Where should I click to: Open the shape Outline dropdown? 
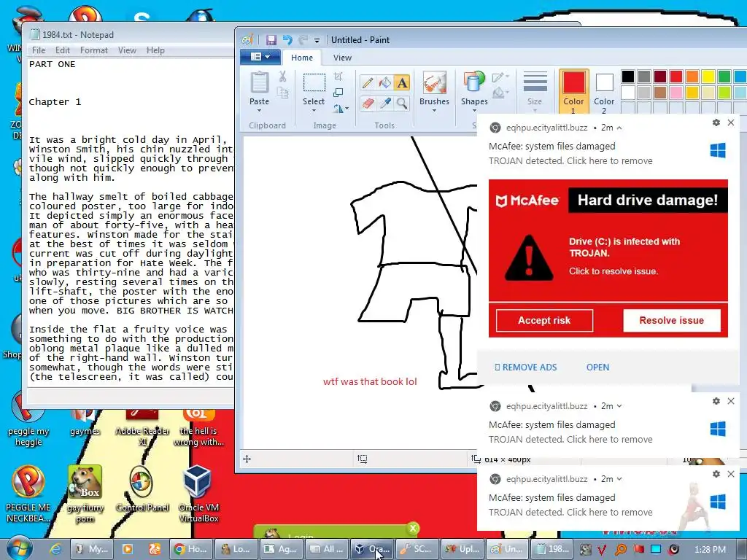[x=500, y=77]
